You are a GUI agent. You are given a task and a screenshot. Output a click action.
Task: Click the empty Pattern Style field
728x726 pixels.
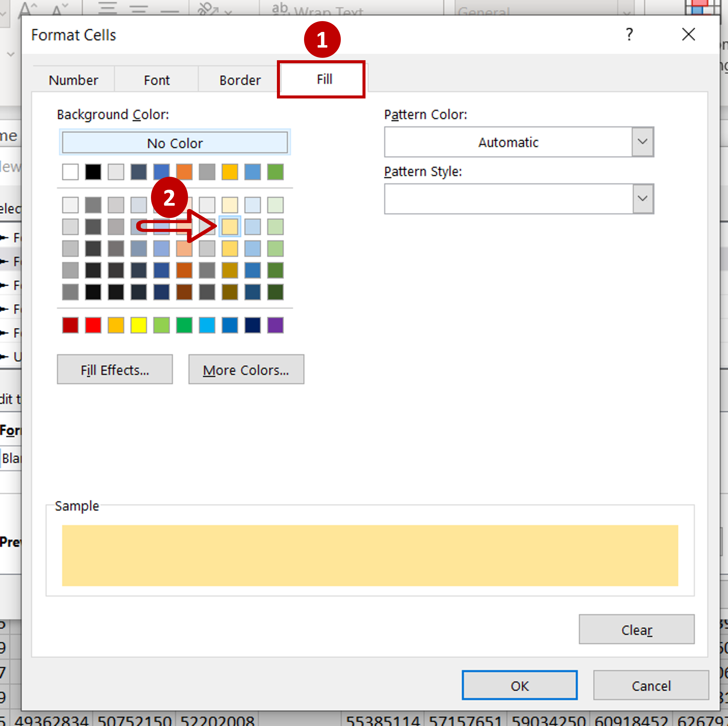(x=508, y=199)
